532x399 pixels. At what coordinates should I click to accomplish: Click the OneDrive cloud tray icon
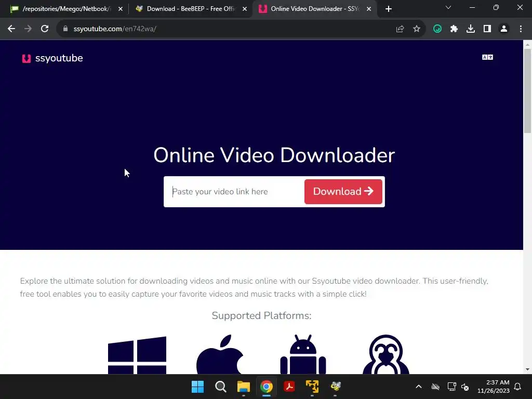point(435,387)
